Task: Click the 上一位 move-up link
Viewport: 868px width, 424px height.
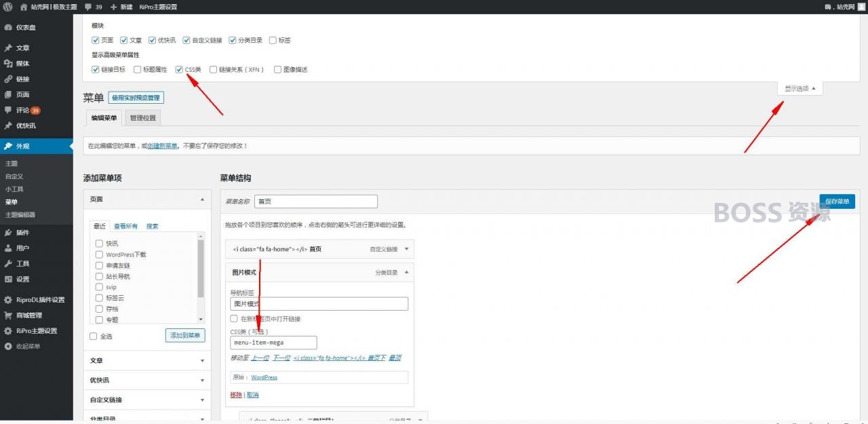Action: [x=260, y=358]
